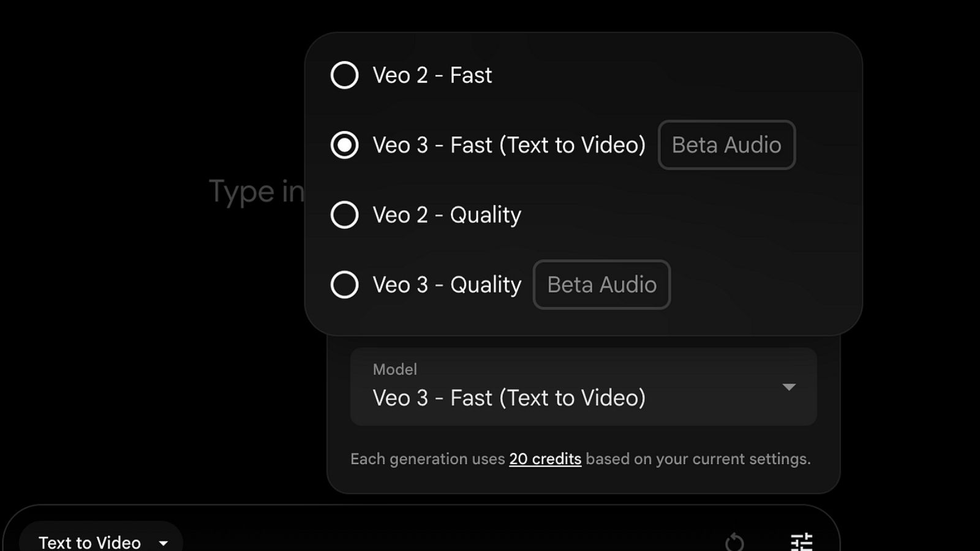Click the small Model label above the selection

394,369
